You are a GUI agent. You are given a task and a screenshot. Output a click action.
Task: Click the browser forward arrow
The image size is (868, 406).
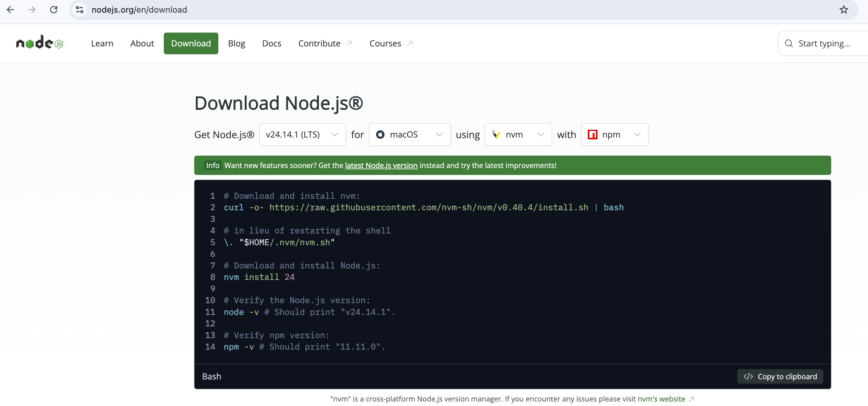(32, 10)
